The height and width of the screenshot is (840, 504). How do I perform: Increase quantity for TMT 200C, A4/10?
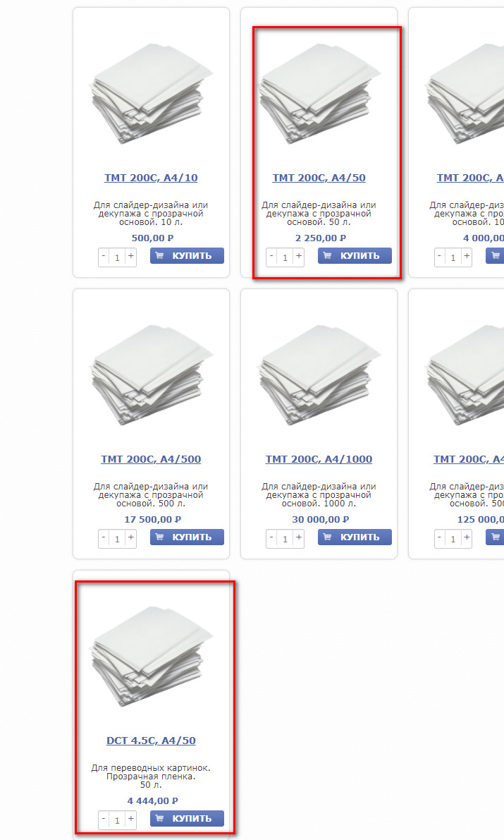pos(130,257)
